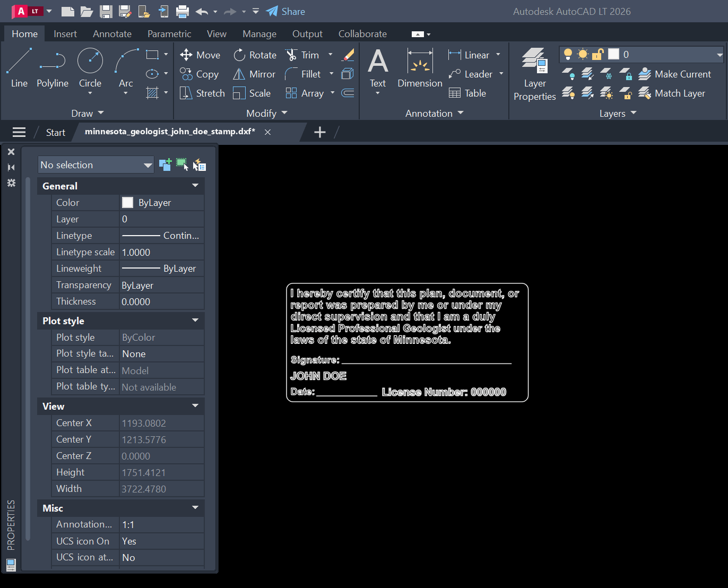Click the Plot printer icon
Screen dimensions: 728x588
pos(183,11)
